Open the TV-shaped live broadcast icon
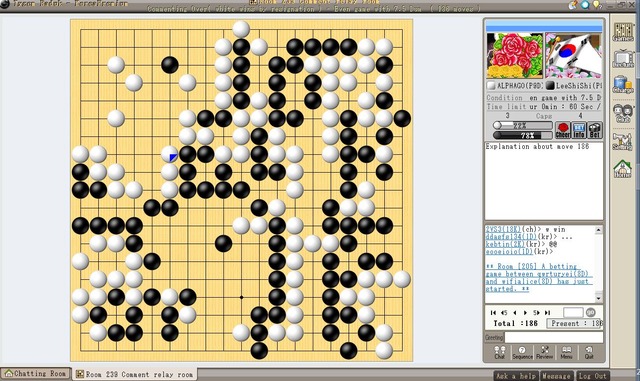This screenshot has width=640, height=381. pos(623,58)
